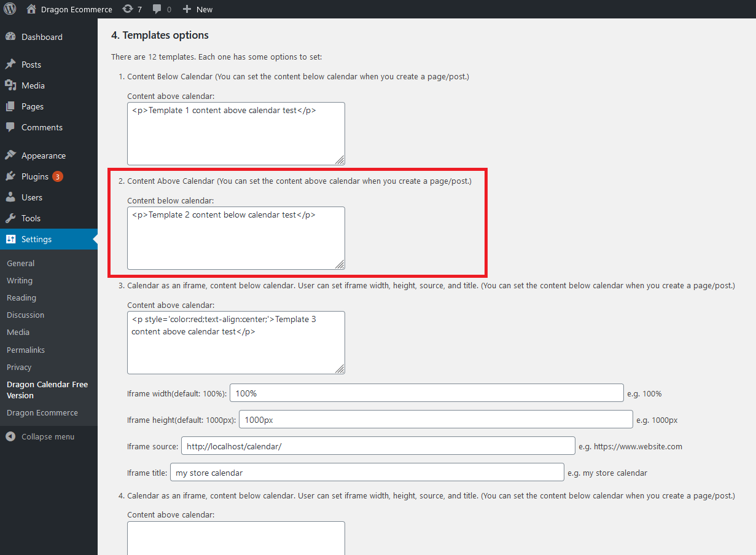Click the Comments speech bubble sidebar icon

10,127
